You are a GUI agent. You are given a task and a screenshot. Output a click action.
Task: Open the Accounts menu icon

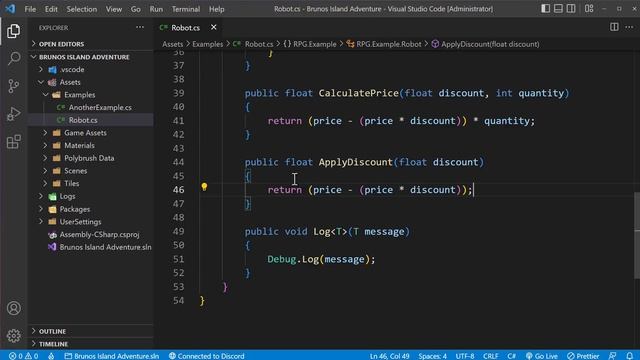pyautogui.click(x=13, y=308)
